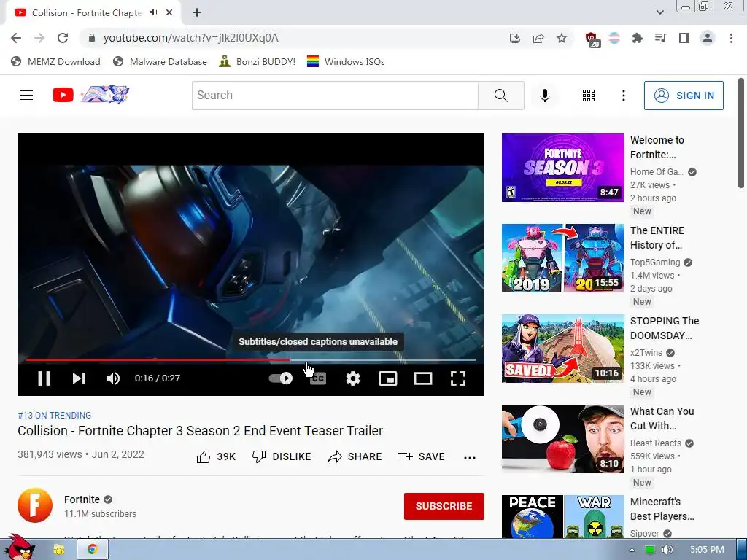Open the uBlock shield extension
747x560 pixels.
pyautogui.click(x=592, y=39)
